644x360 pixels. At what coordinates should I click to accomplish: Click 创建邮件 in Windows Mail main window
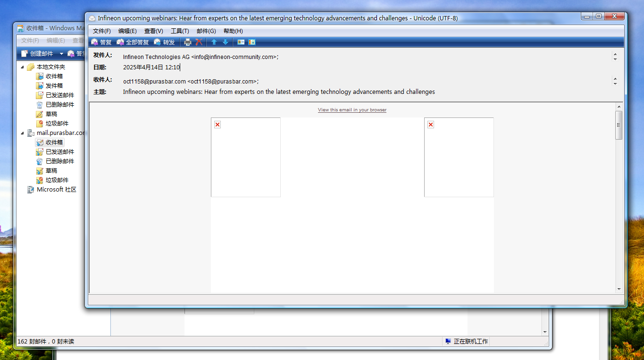[x=37, y=54]
